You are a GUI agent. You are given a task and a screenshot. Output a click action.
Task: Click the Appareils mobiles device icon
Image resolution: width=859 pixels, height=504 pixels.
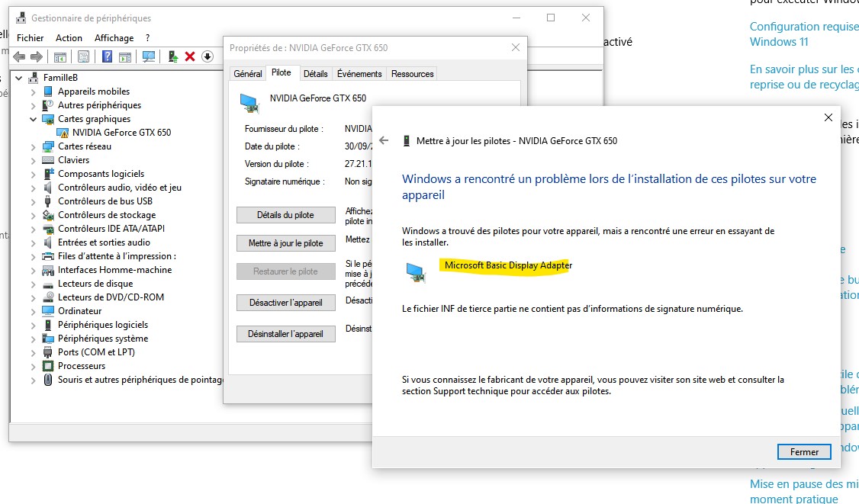click(48, 91)
